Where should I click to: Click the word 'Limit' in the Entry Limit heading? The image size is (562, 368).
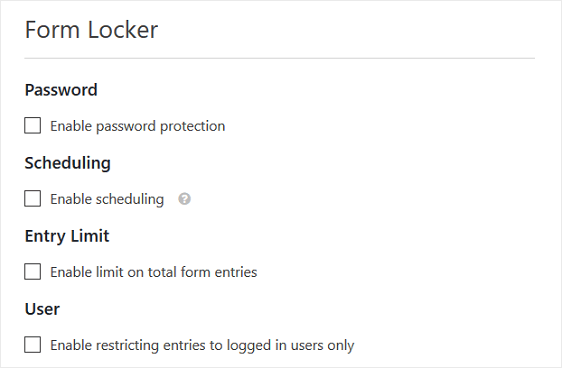(90, 236)
